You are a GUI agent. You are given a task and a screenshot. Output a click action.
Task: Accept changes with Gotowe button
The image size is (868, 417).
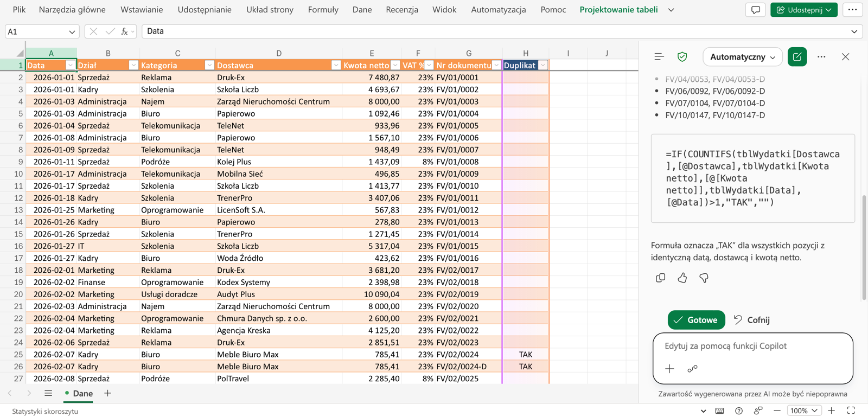pyautogui.click(x=696, y=320)
